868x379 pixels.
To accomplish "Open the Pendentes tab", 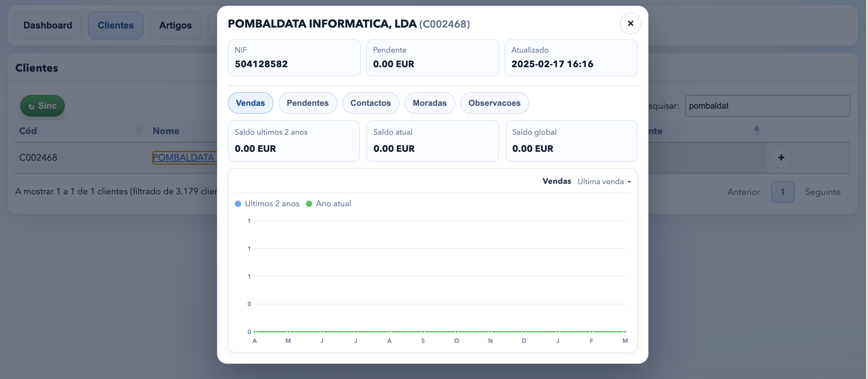I will pyautogui.click(x=308, y=103).
